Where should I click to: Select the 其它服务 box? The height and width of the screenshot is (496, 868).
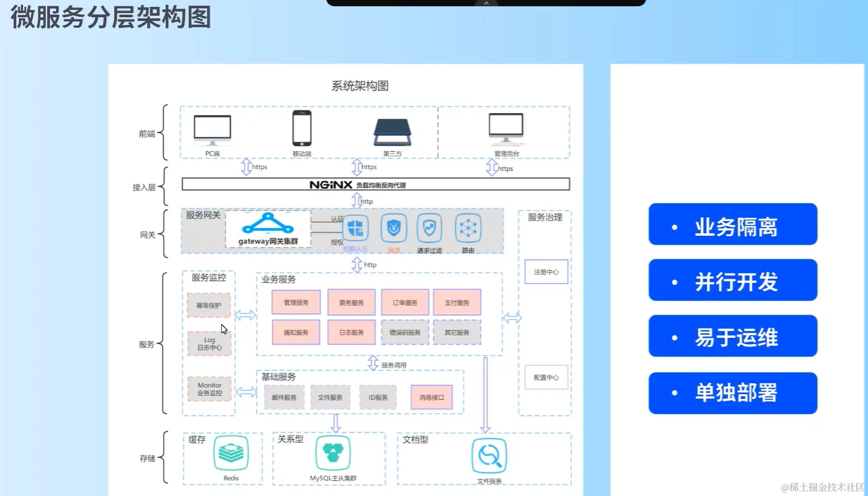(457, 333)
